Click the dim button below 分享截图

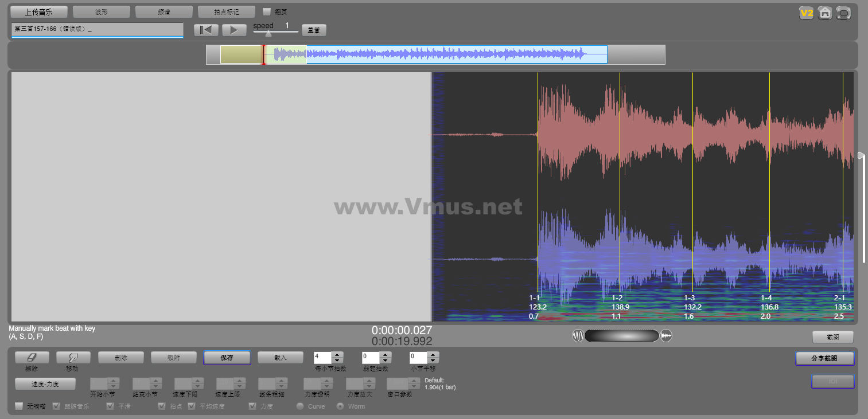pyautogui.click(x=832, y=381)
